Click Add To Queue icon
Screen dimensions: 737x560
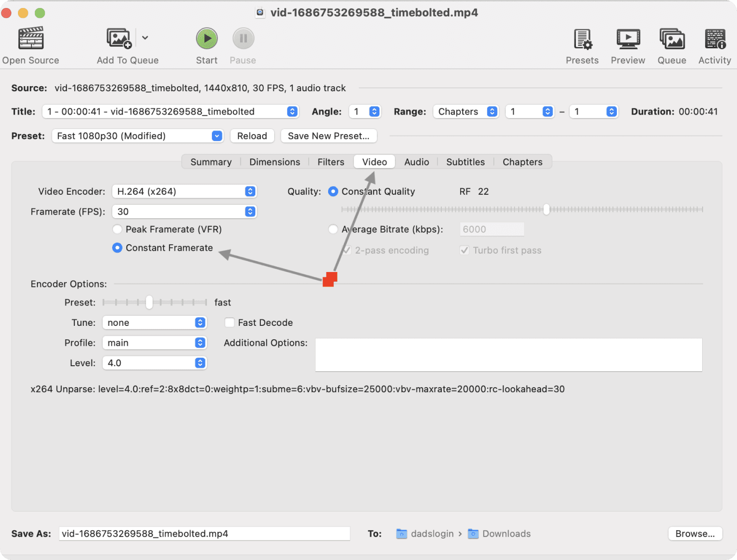[x=119, y=38]
